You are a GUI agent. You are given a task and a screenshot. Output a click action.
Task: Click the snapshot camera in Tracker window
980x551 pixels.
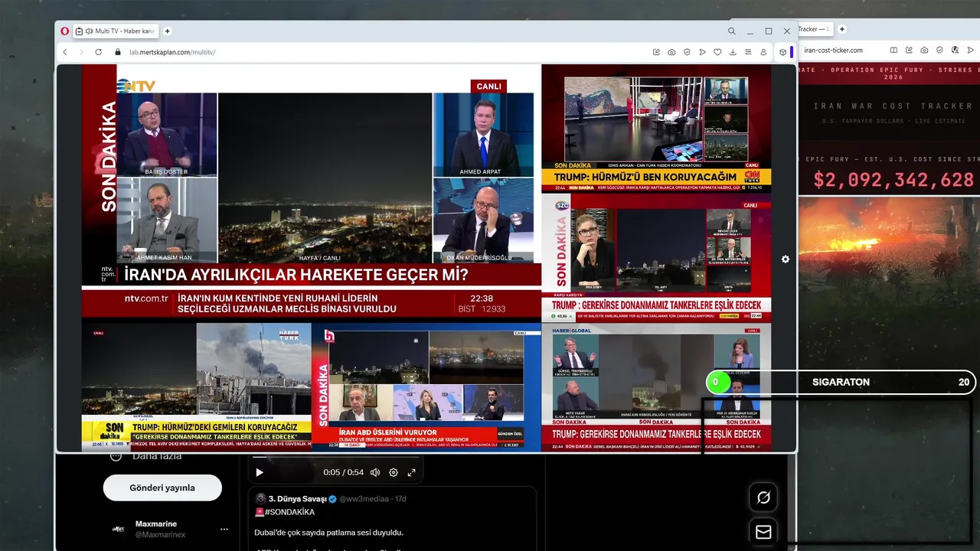(x=924, y=50)
